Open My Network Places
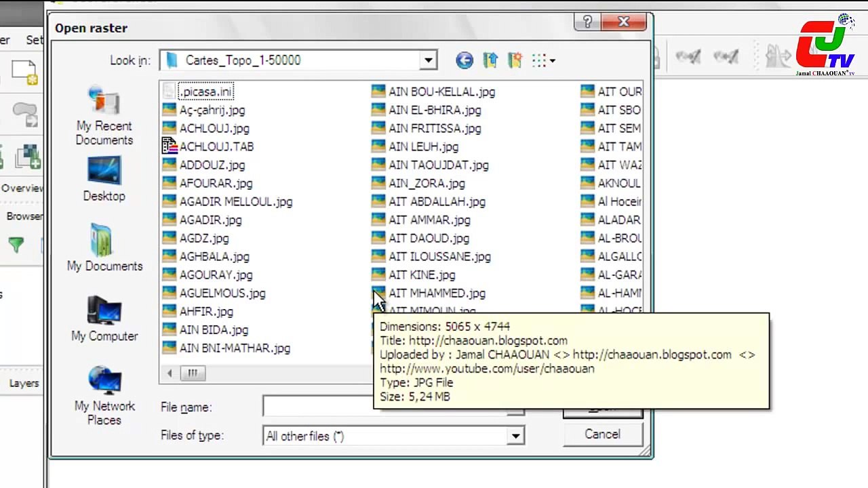 (104, 396)
